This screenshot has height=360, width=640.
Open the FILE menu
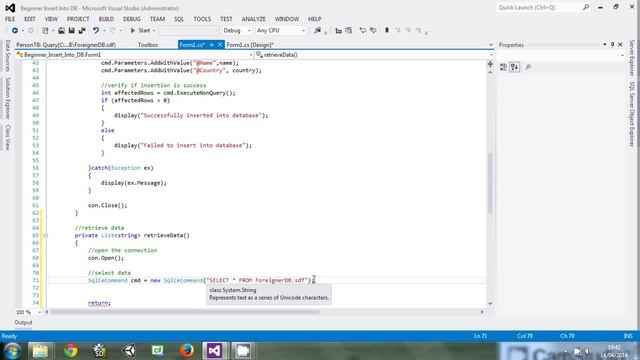[x=10, y=19]
